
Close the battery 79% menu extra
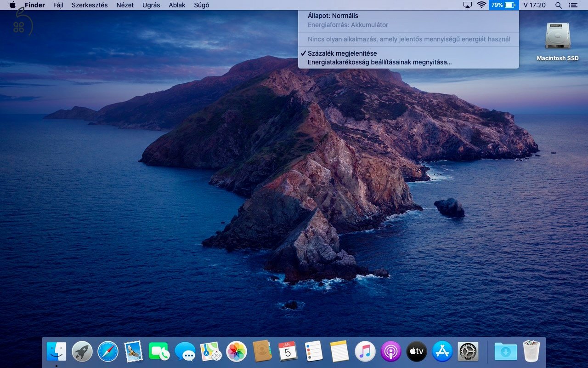(x=503, y=5)
